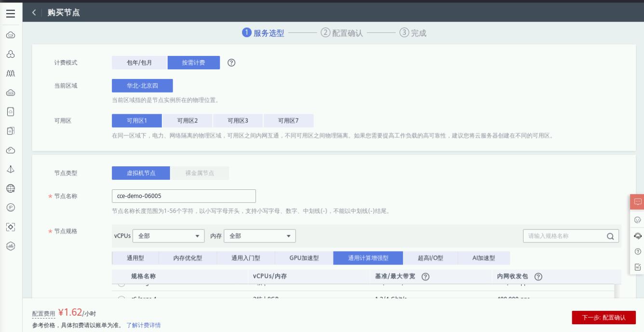
Task: Click step 1 服务选型
Action: click(263, 33)
